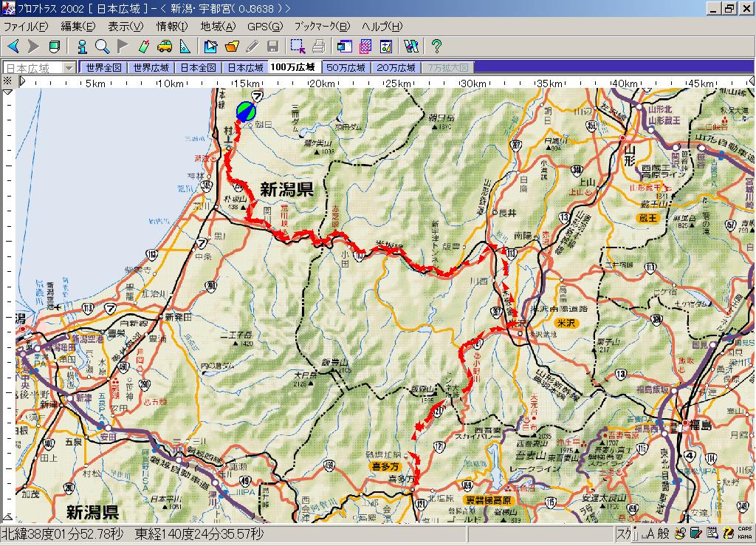Image resolution: width=756 pixels, height=546 pixels.
Task: Expand the 日本広域 region dropdown
Action: (x=69, y=67)
